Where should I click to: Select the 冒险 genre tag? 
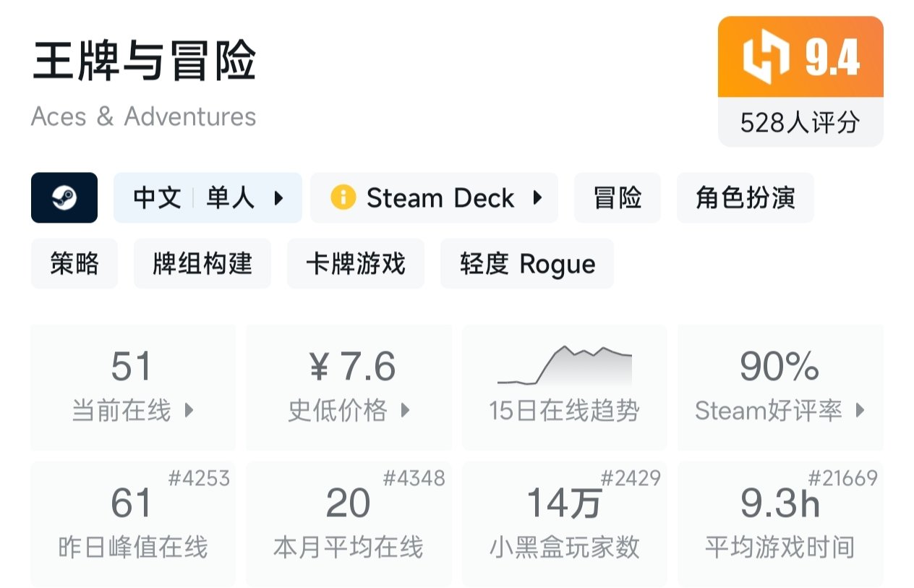click(x=618, y=197)
